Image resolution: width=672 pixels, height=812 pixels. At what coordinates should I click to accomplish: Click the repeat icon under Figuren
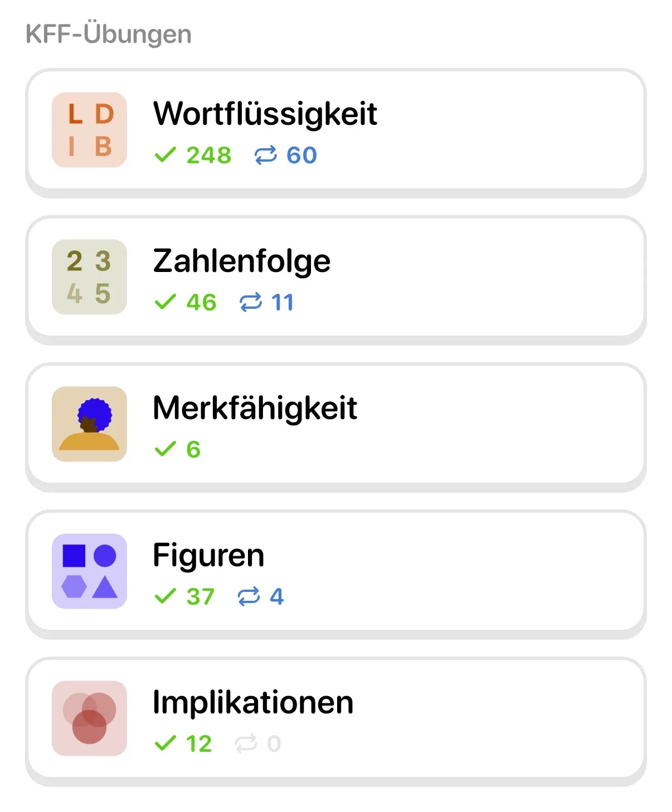pyautogui.click(x=249, y=597)
